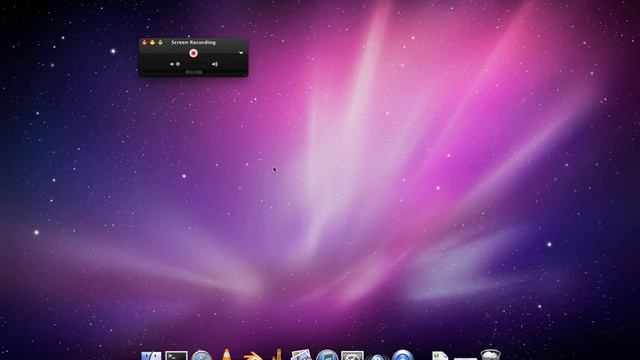Launch Blender from the Dock
The image size is (640, 360).
(x=253, y=356)
